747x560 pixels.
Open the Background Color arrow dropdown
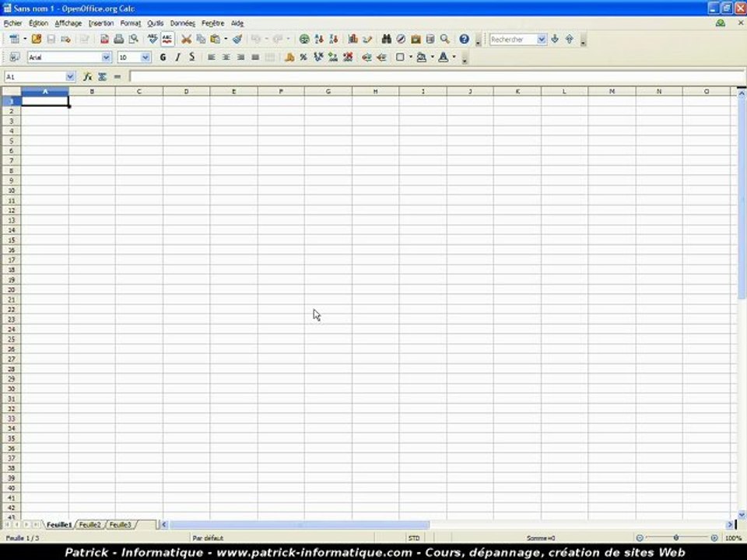click(433, 57)
